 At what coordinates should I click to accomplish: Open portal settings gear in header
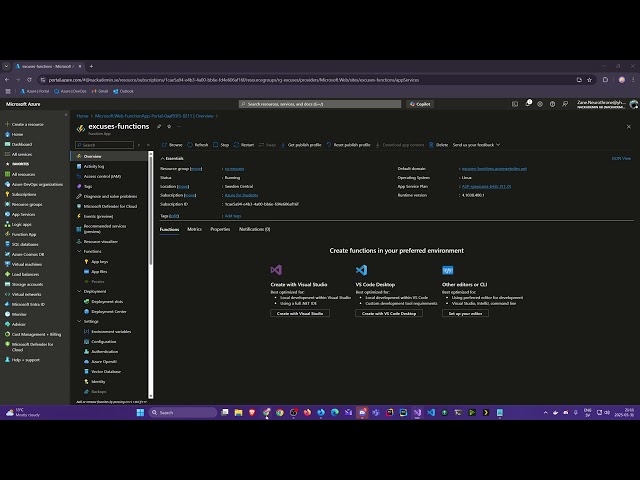coord(540,104)
